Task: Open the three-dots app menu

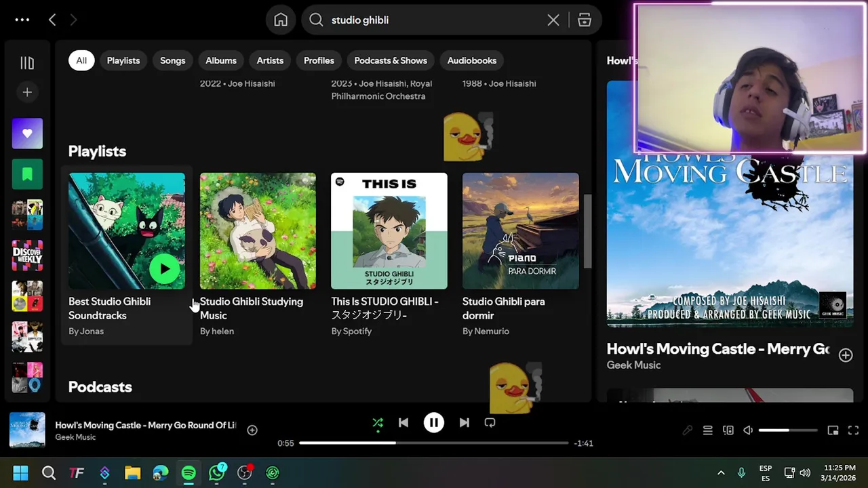Action: point(22,20)
